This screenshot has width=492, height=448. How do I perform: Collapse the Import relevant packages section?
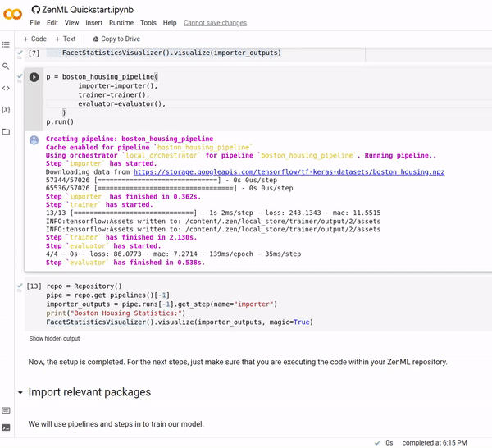pos(20,392)
